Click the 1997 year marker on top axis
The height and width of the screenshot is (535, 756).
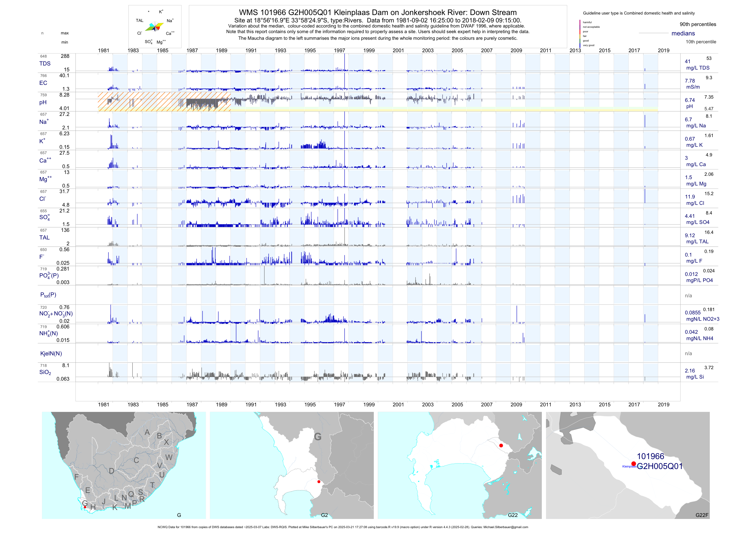click(339, 50)
